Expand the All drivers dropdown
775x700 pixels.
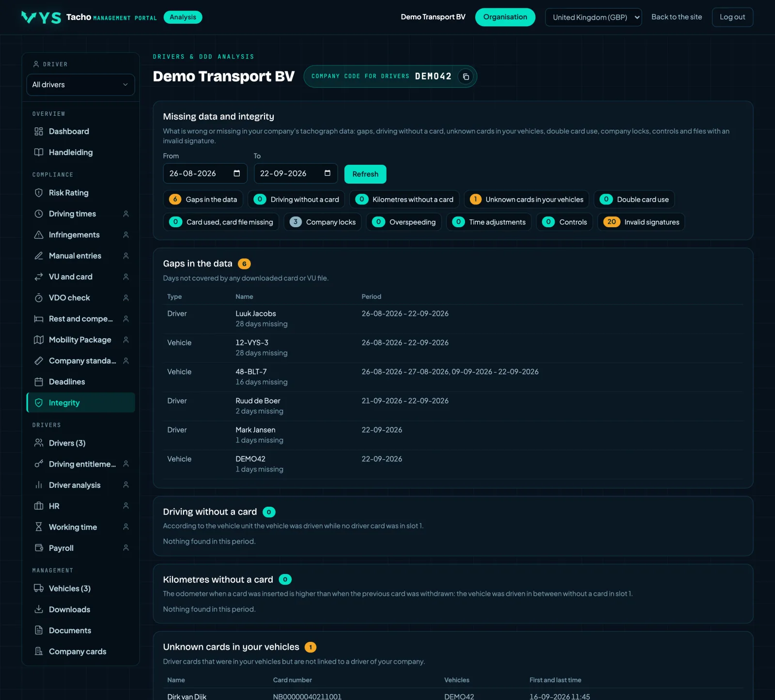(x=80, y=85)
